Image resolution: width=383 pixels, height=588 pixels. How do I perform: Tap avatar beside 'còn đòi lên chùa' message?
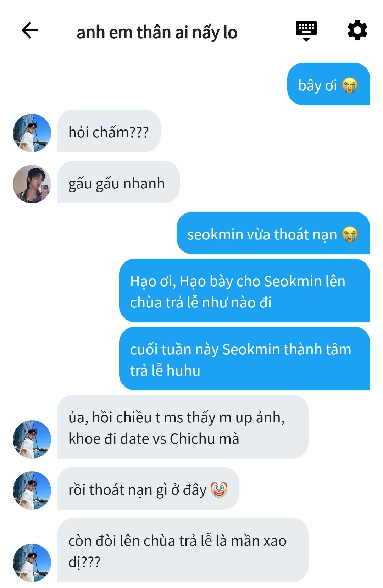point(32,562)
